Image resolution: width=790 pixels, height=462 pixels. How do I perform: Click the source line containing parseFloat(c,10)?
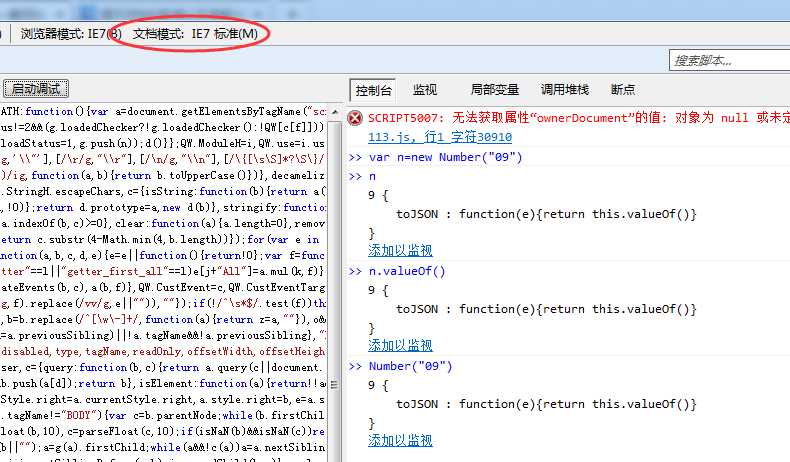pos(163,431)
